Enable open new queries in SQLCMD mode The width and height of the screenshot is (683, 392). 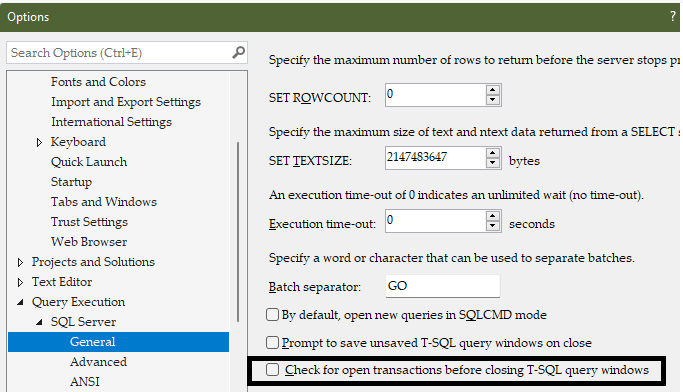point(272,314)
